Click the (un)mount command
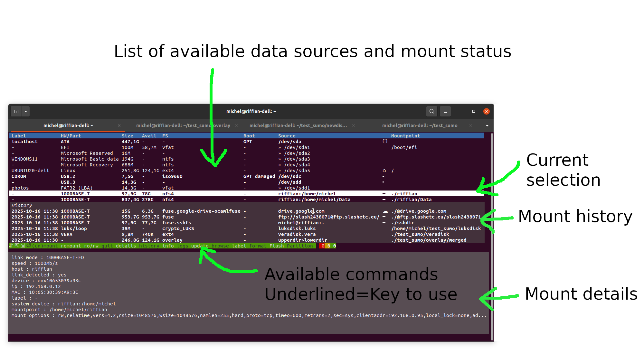644x354 pixels. click(45, 246)
